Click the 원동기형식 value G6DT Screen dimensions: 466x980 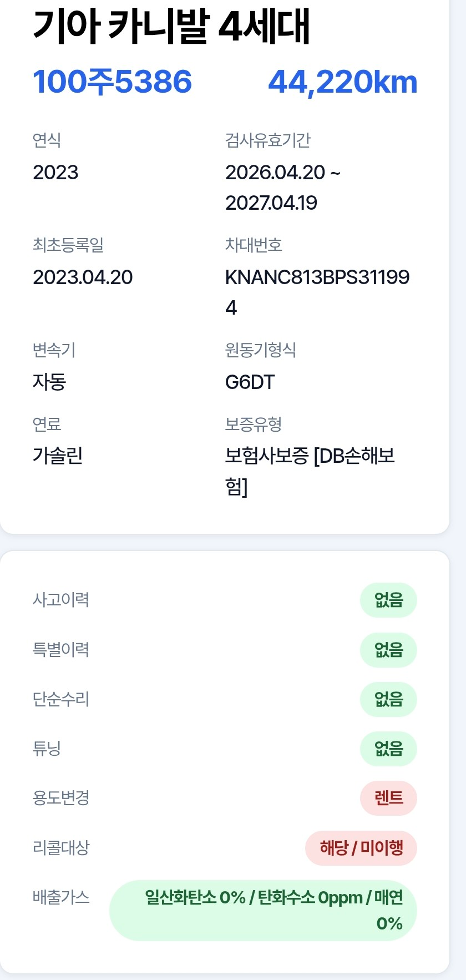[250, 382]
